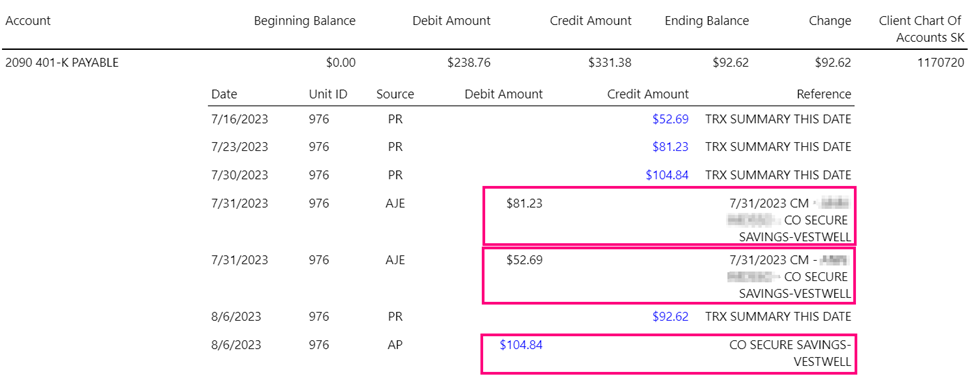Select the 2090 401-K PAYABLE account row
The width and height of the screenshot is (971, 378).
pos(486,62)
